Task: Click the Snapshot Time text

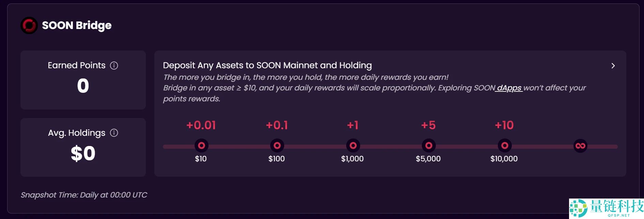Action: [x=84, y=195]
